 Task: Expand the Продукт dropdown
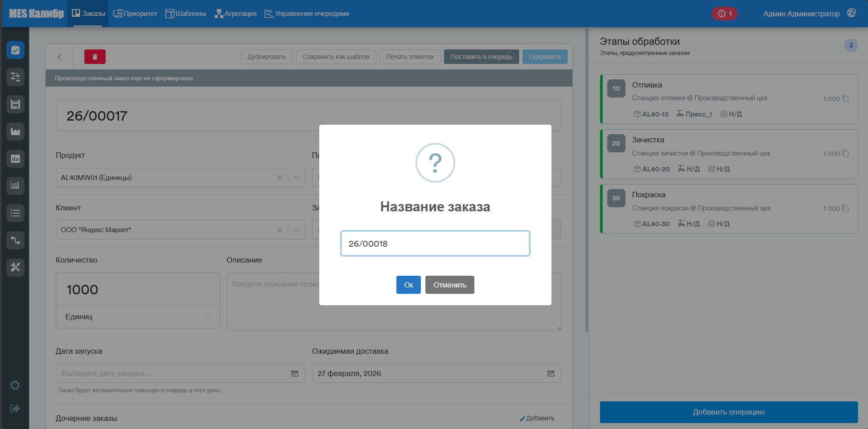(x=297, y=178)
